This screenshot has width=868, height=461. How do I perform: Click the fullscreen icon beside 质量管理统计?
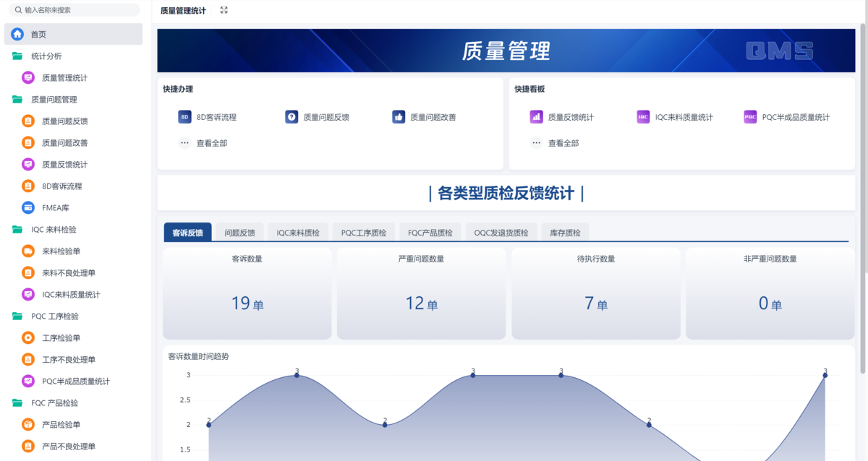[x=224, y=10]
